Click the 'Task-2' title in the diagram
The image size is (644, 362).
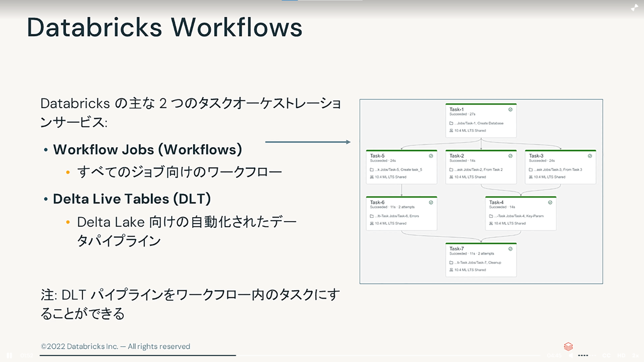[457, 156]
